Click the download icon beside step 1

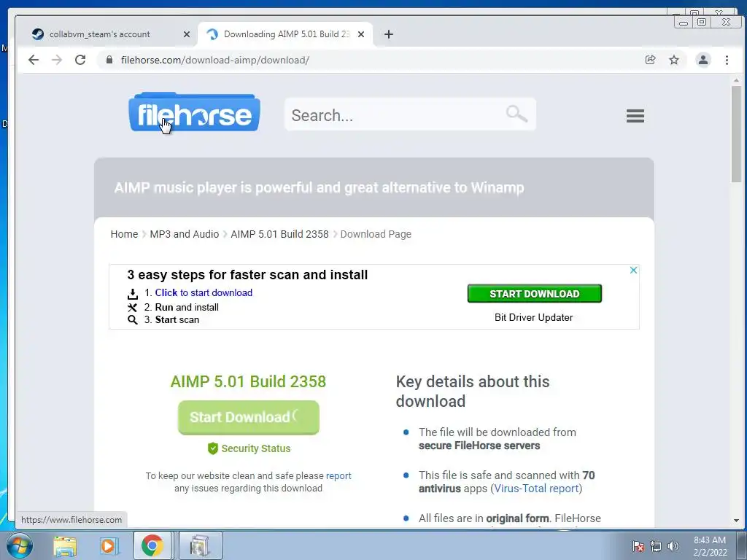pos(133,294)
